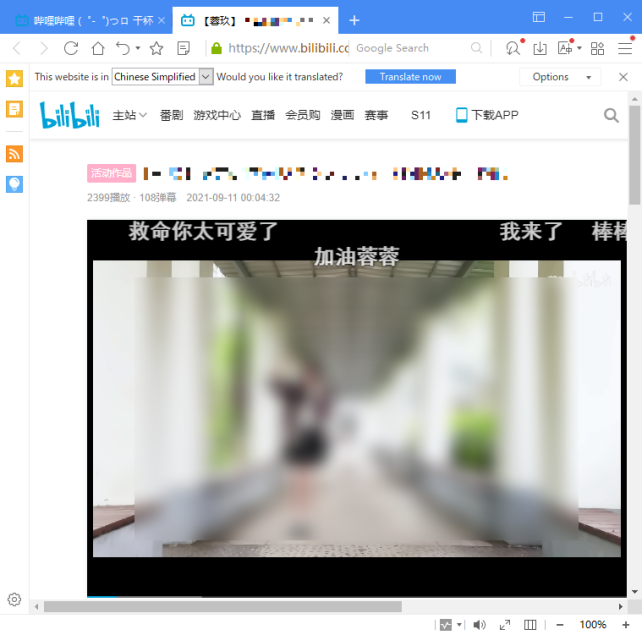Open the S11 navigation link
The width and height of the screenshot is (642, 635).
(421, 115)
